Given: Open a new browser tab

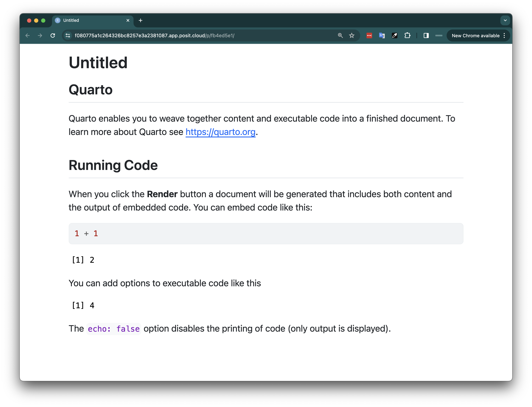Looking at the screenshot, I should click(140, 20).
